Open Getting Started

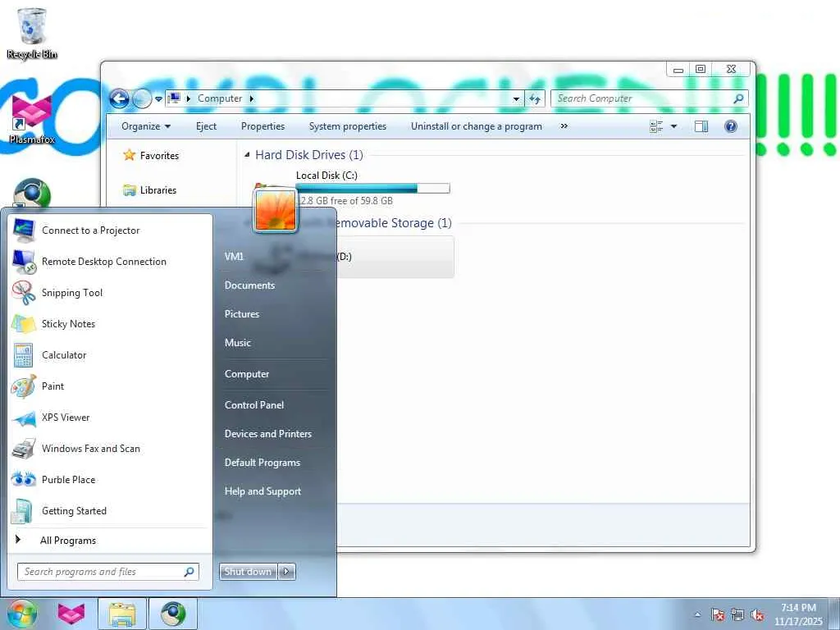pyautogui.click(x=110, y=510)
